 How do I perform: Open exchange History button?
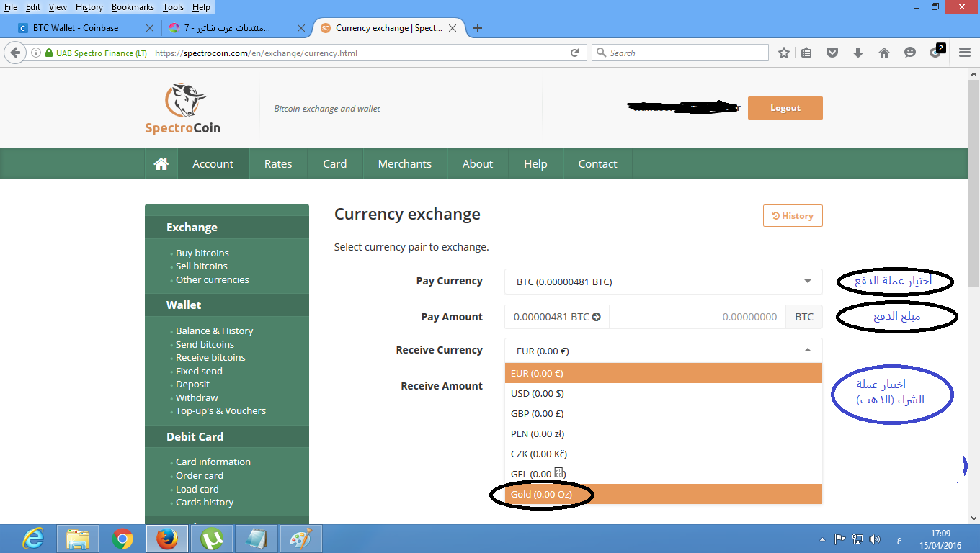[793, 216]
